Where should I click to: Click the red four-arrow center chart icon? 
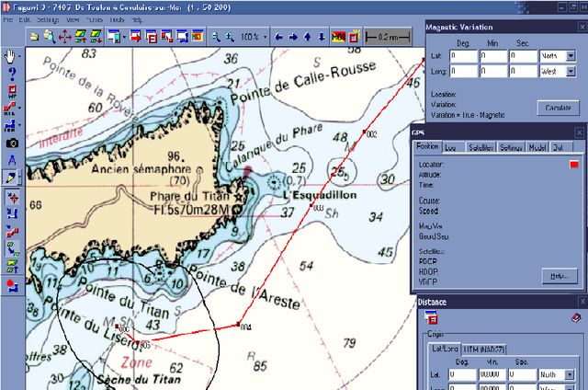[x=65, y=37]
